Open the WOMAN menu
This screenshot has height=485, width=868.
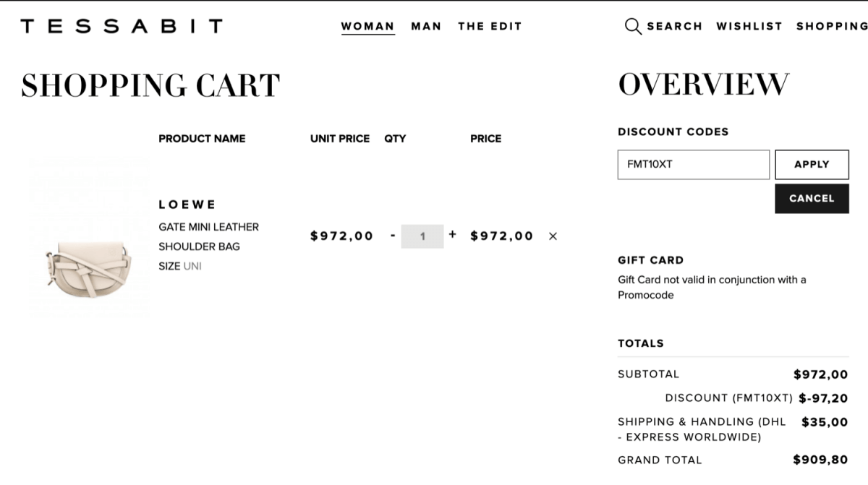pyautogui.click(x=367, y=26)
